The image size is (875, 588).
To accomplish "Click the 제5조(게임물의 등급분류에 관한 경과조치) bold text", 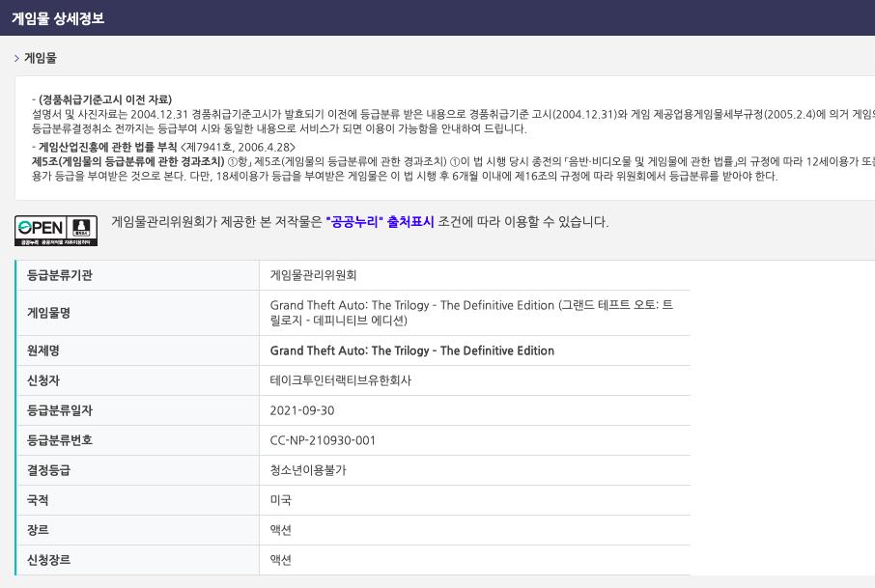I will [x=127, y=162].
